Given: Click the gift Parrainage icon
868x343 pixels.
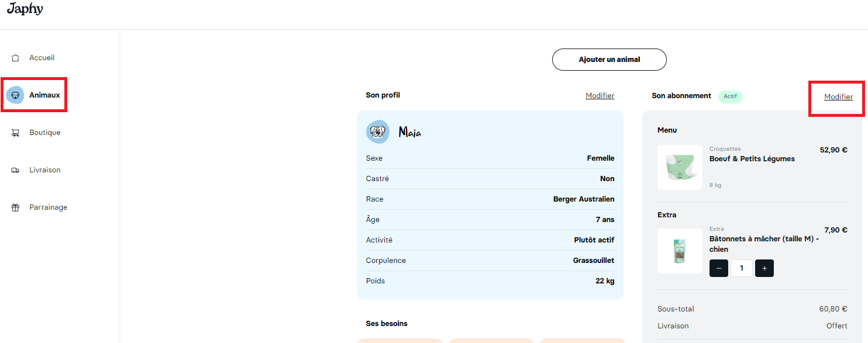Looking at the screenshot, I should pos(15,207).
